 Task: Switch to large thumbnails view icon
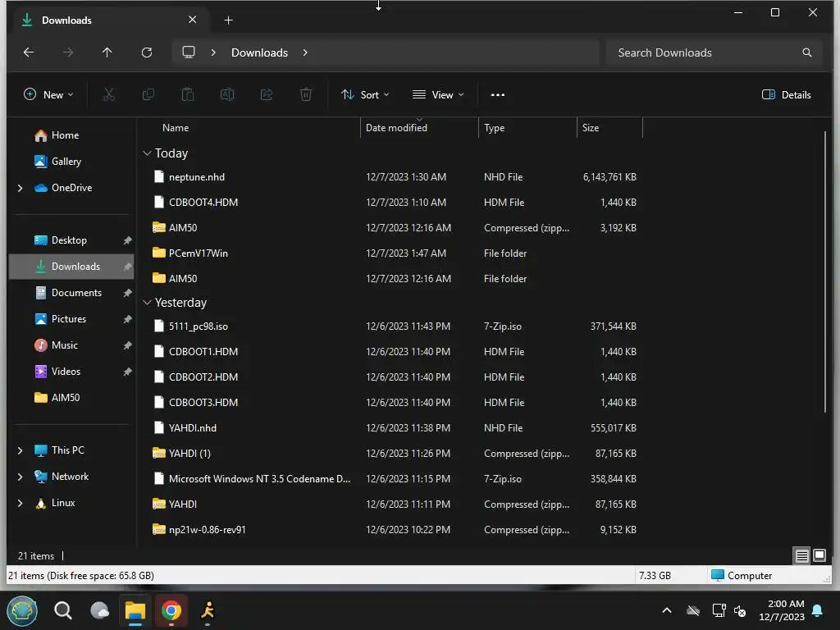click(x=819, y=555)
